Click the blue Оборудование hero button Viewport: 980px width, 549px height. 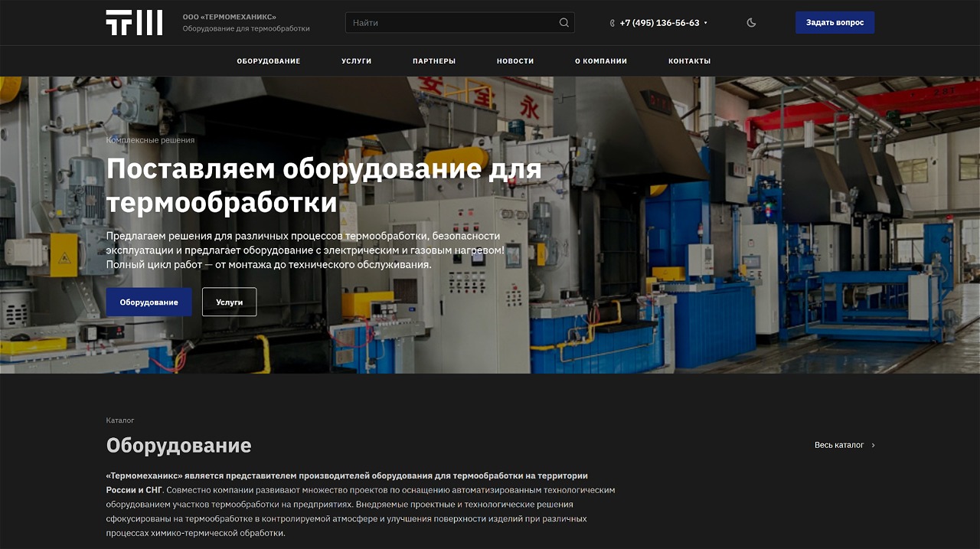click(149, 302)
